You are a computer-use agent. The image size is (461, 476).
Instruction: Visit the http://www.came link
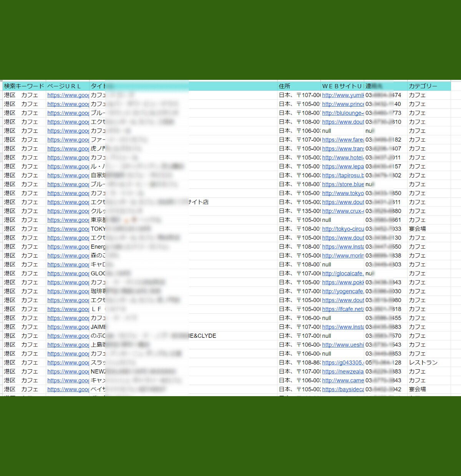(x=343, y=380)
